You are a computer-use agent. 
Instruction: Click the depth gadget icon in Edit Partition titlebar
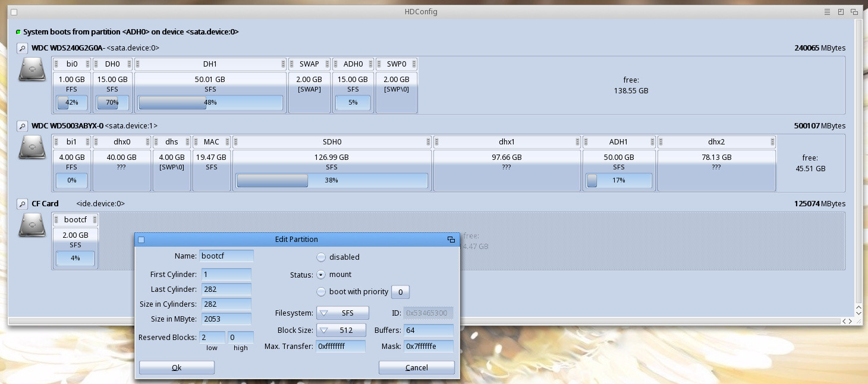click(x=451, y=240)
